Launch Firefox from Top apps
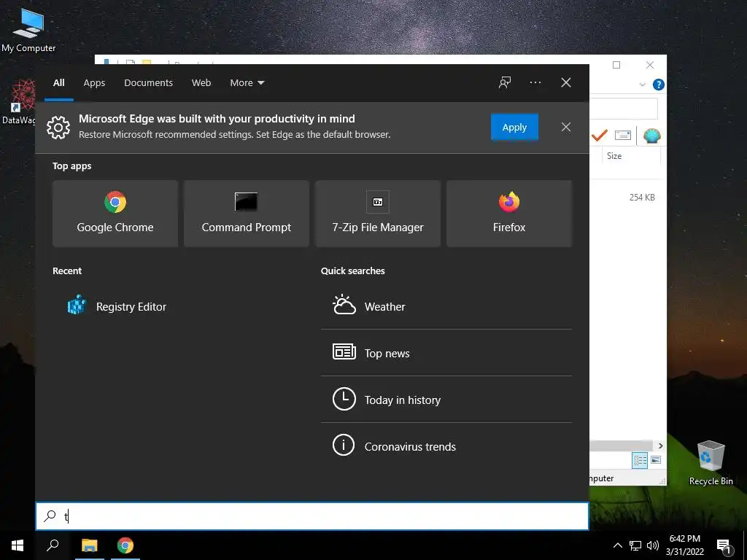This screenshot has height=560, width=747. (508, 214)
